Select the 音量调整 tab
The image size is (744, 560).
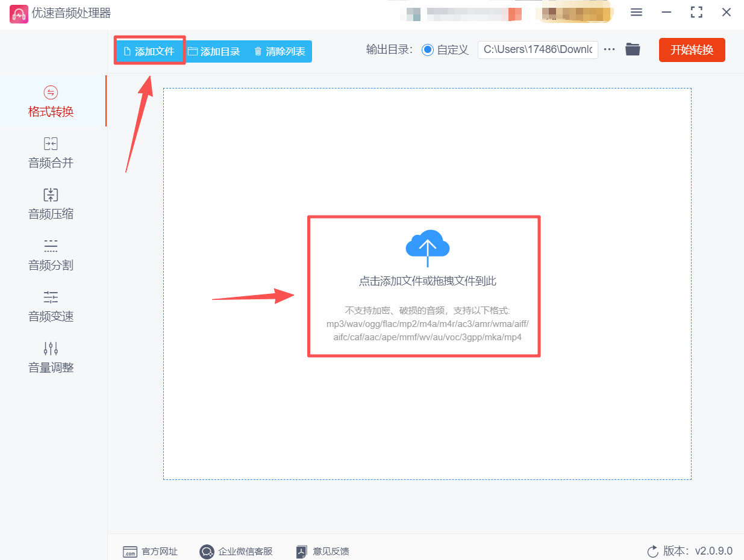coord(51,357)
